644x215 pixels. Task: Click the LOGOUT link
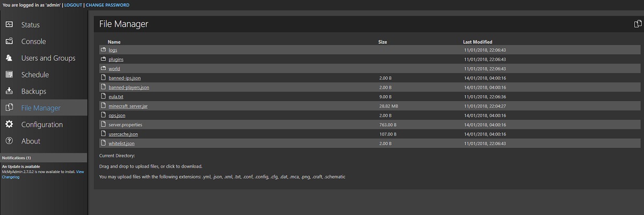coord(73,5)
